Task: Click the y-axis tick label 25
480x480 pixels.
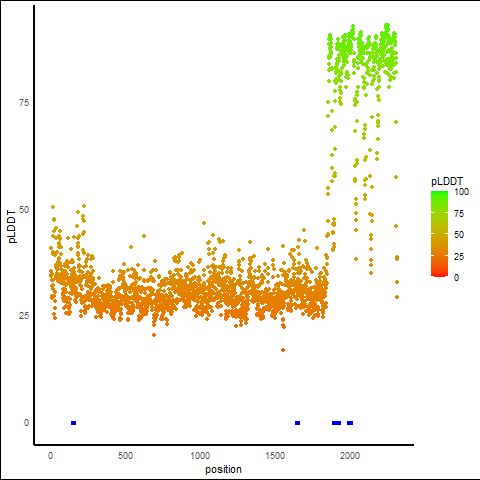Action: (x=24, y=316)
